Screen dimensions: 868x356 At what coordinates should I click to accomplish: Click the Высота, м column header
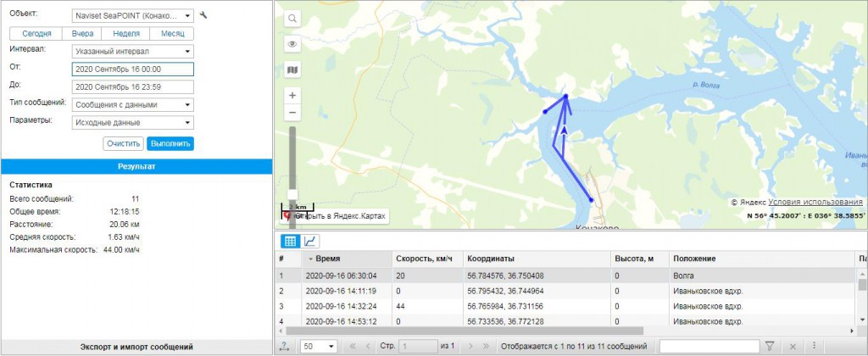640,259
